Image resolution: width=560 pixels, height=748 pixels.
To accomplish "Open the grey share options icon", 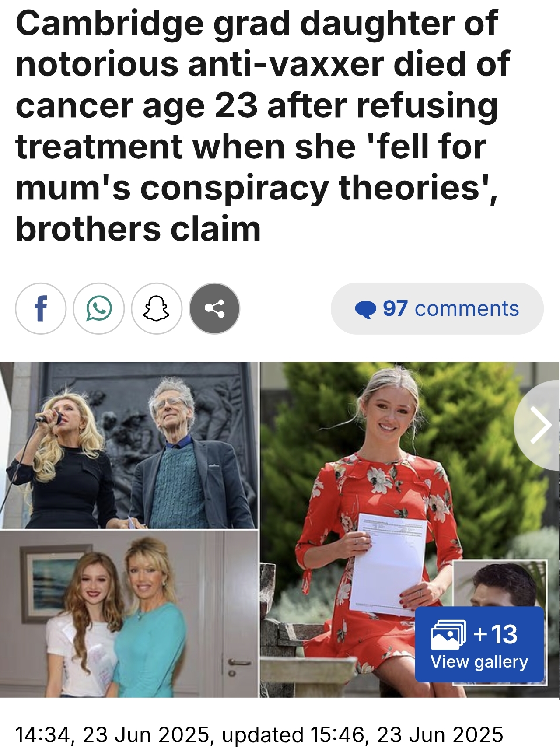I will pos(214,308).
